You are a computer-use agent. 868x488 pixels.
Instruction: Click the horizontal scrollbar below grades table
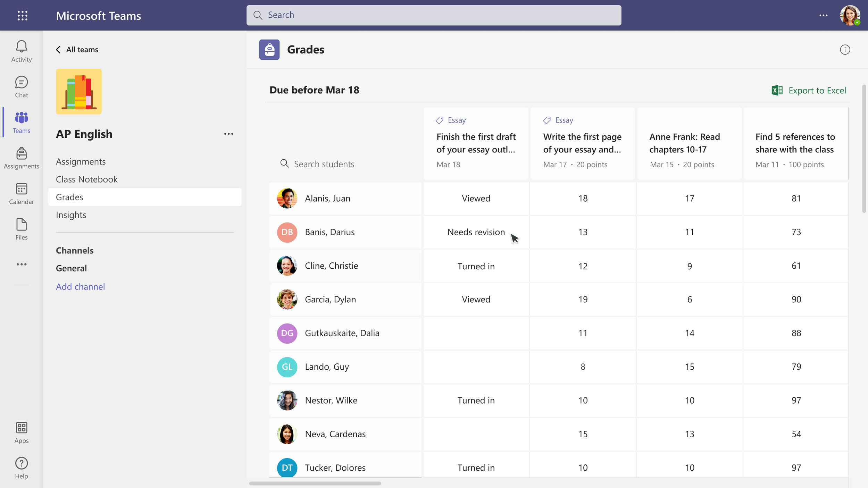click(x=315, y=483)
